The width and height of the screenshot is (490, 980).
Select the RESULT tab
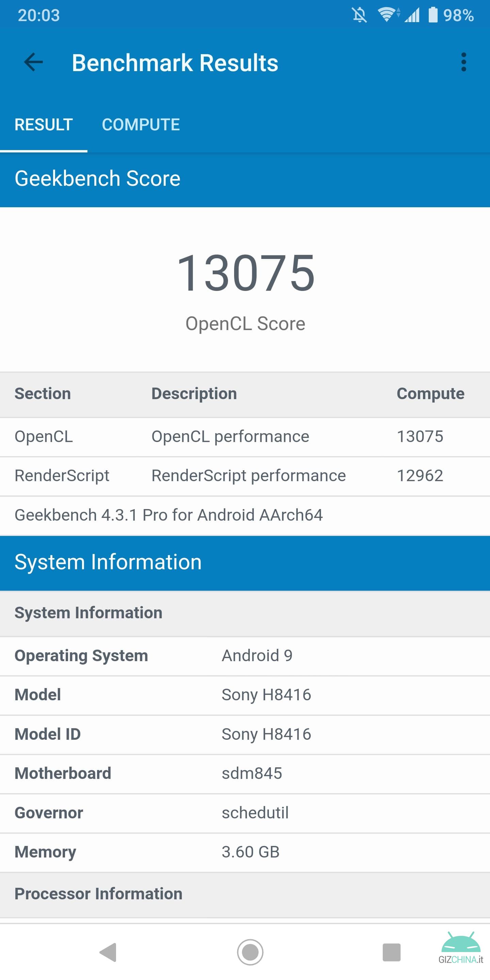[44, 125]
